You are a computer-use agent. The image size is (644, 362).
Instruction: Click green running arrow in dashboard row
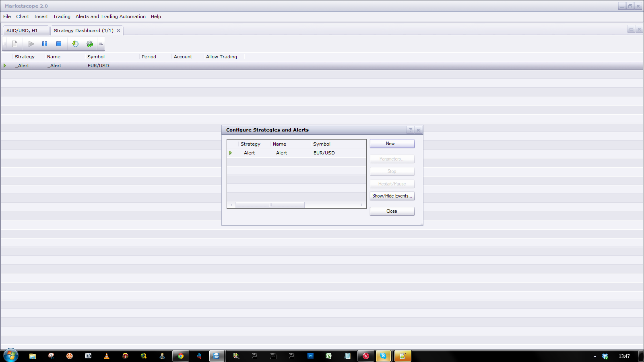(x=5, y=66)
